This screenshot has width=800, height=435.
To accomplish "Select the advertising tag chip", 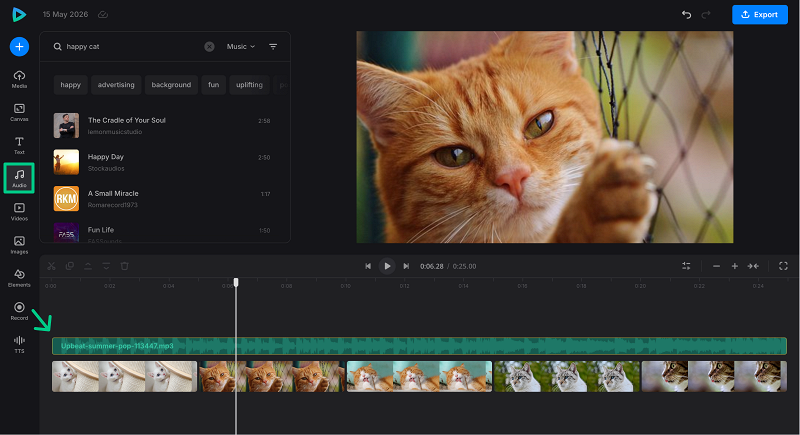I will 116,85.
